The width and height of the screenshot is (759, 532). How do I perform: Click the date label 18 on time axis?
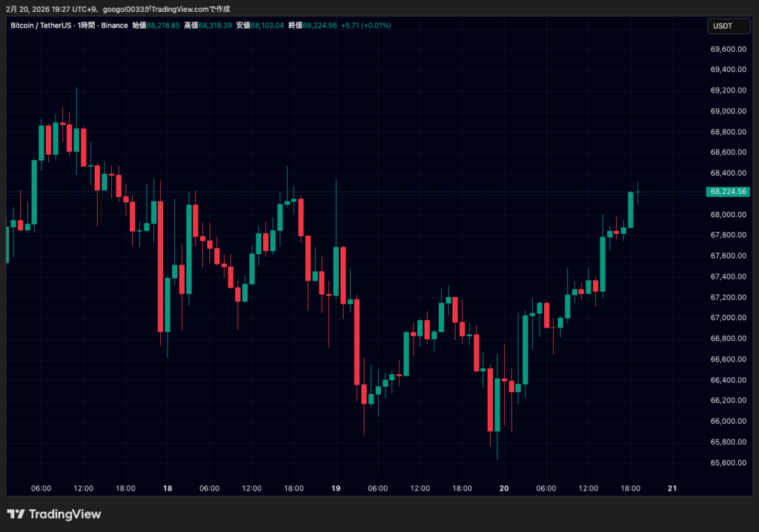point(168,488)
